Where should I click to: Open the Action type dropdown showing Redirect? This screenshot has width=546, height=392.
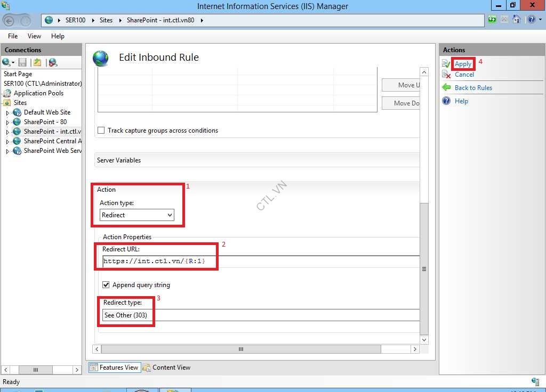coord(170,215)
